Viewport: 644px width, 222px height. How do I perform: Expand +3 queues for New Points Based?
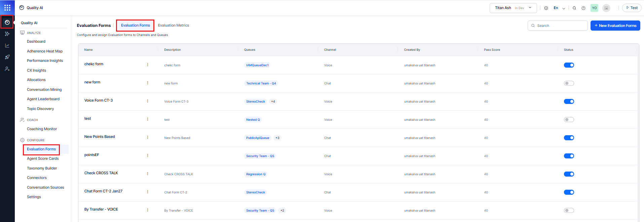pyautogui.click(x=277, y=138)
